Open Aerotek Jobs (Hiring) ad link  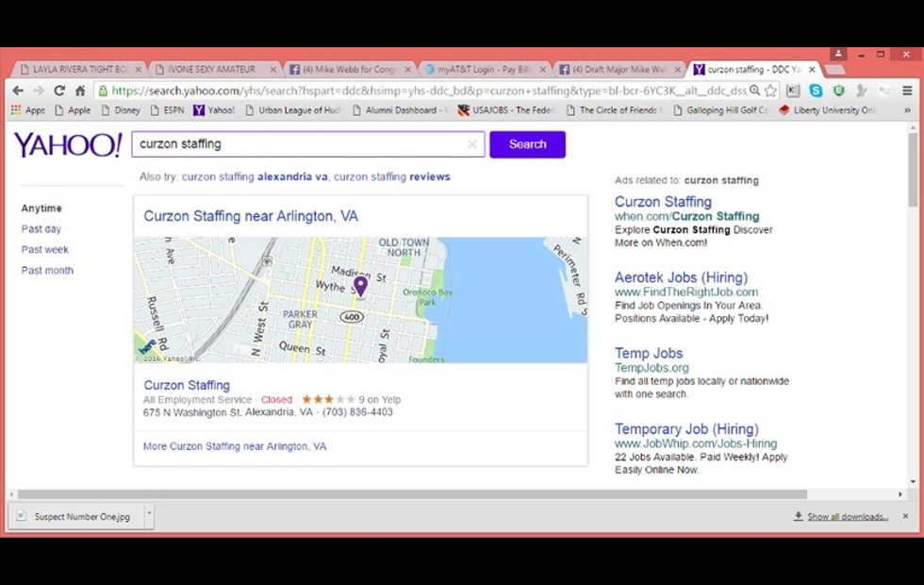coord(681,277)
